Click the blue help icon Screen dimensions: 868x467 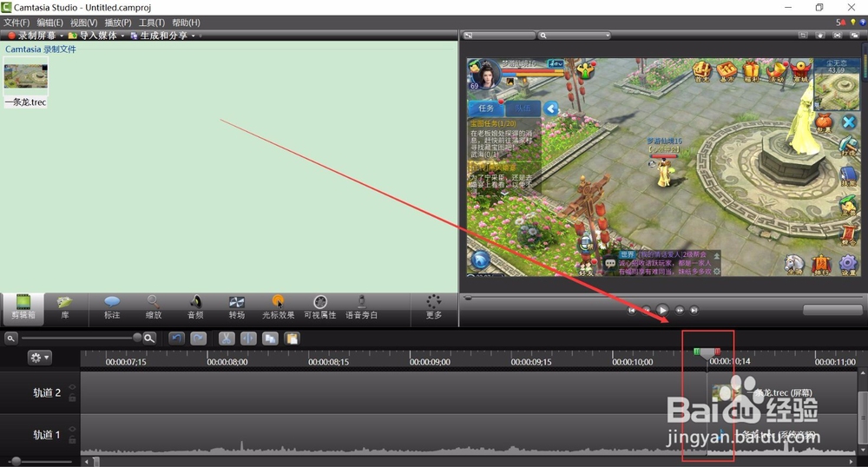[x=863, y=22]
